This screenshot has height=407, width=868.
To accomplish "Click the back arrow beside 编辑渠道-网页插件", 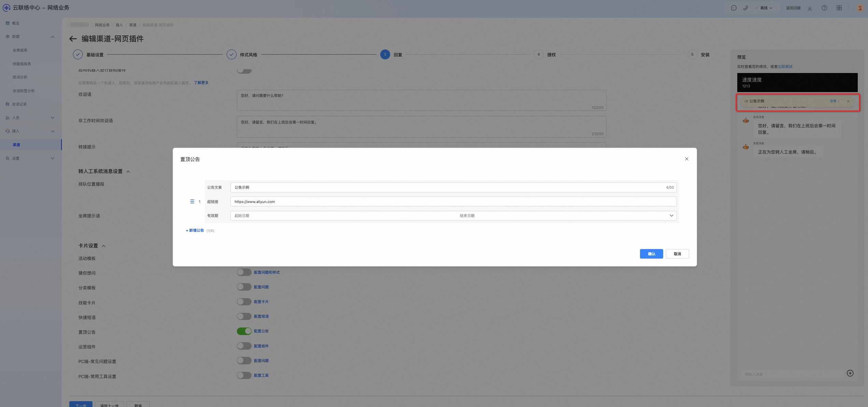I will tap(73, 39).
